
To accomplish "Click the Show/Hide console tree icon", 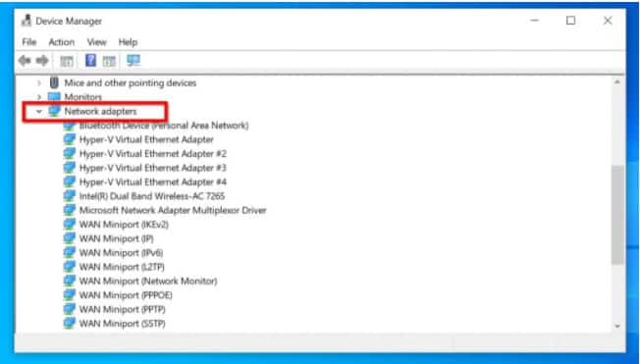I will (x=67, y=62).
